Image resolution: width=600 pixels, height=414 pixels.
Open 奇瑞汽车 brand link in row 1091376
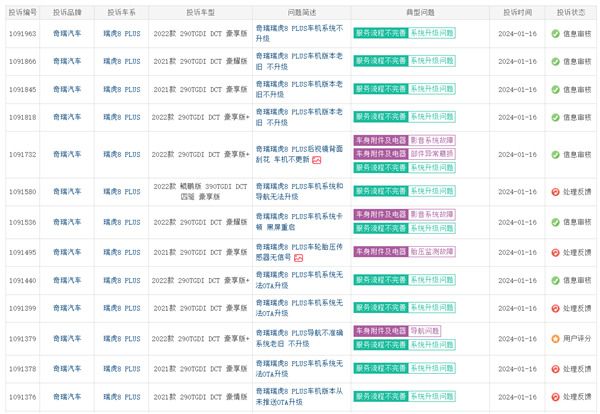(67, 397)
